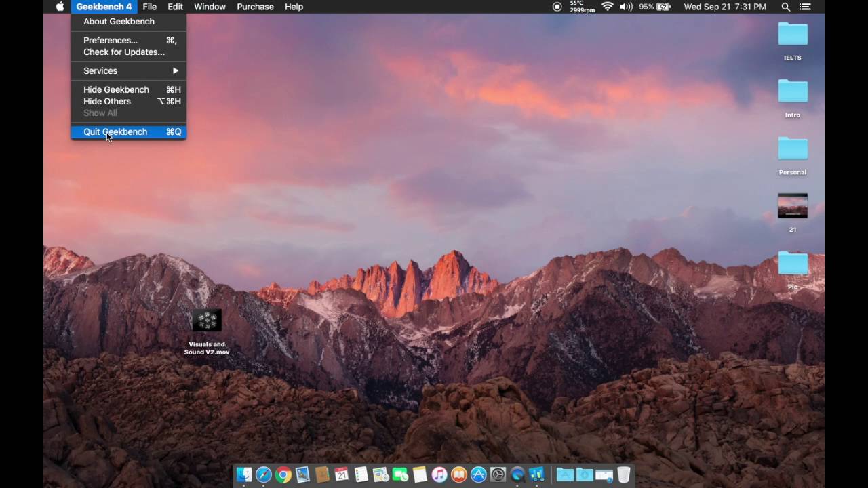Open Google Chrome in the dock
The height and width of the screenshot is (488, 868).
[x=283, y=475]
